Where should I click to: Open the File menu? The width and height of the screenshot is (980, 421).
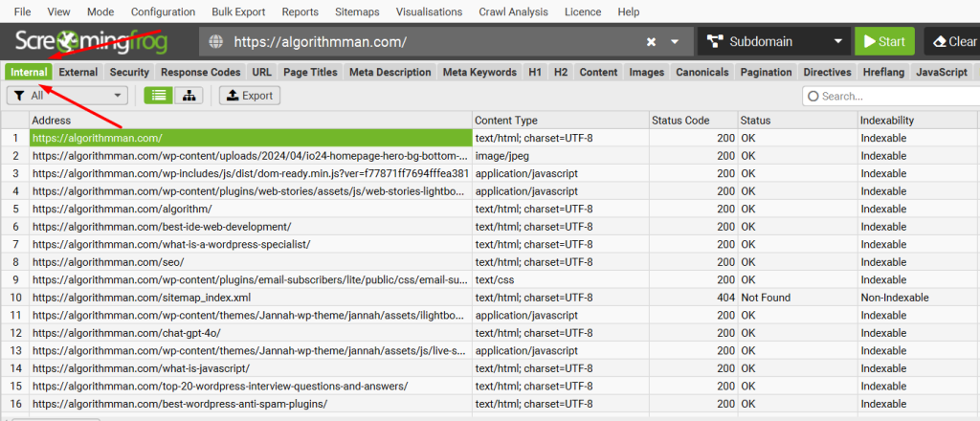pos(22,11)
